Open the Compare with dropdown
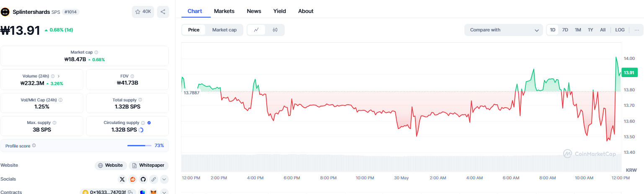Viewport: 644px width, 194px height. [504, 30]
